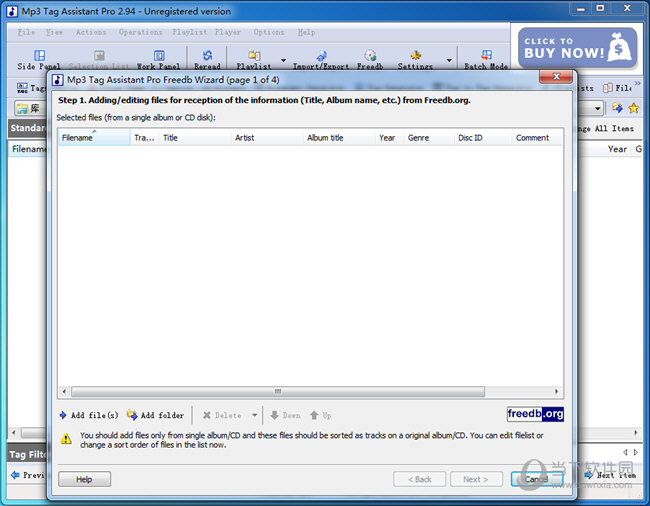Open the Settings toolbar icon
This screenshot has height=506, width=650.
pos(415,59)
